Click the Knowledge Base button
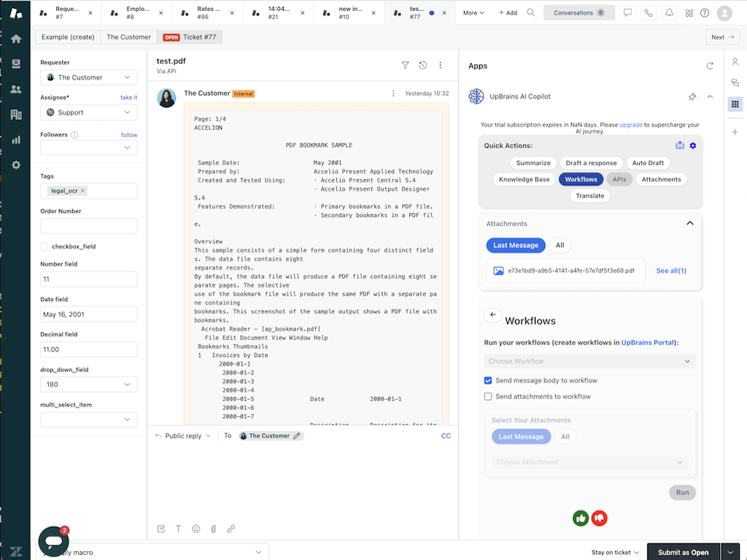 click(x=524, y=179)
